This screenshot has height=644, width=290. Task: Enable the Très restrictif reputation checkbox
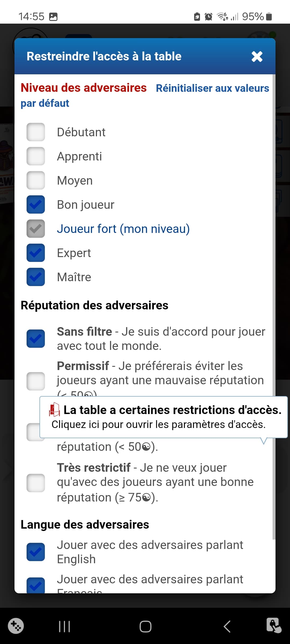click(36, 483)
